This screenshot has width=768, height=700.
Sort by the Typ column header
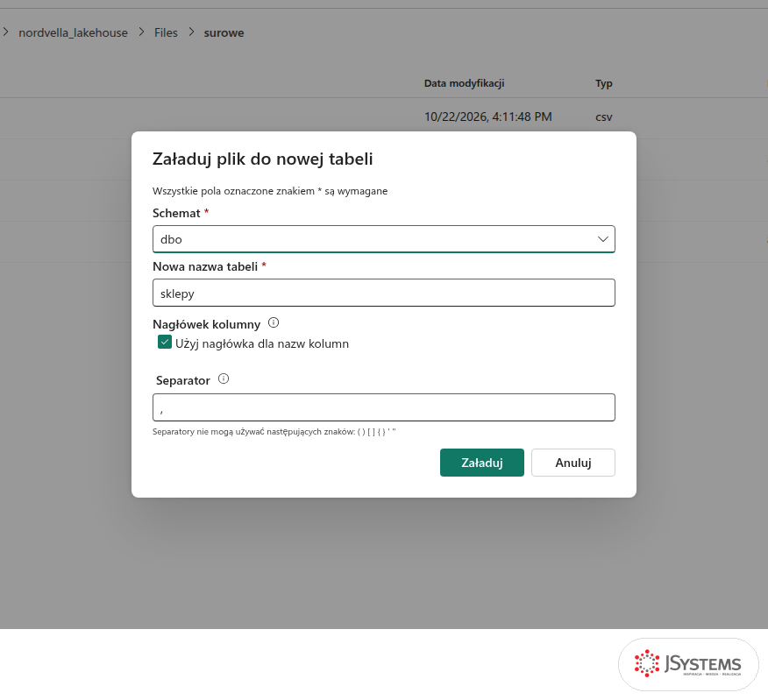604,83
